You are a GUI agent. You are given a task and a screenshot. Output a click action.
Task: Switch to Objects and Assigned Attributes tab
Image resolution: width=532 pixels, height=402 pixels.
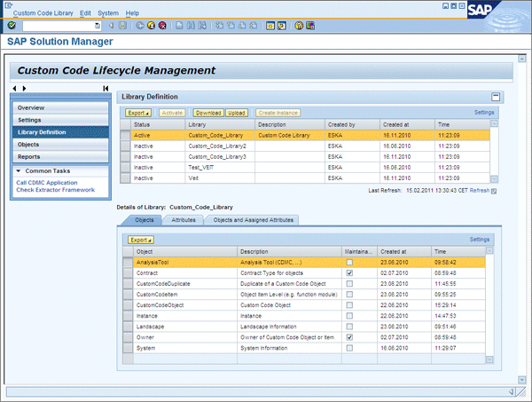click(253, 220)
